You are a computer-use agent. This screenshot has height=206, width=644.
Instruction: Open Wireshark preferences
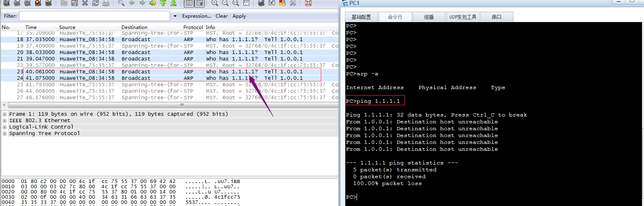point(293,3)
